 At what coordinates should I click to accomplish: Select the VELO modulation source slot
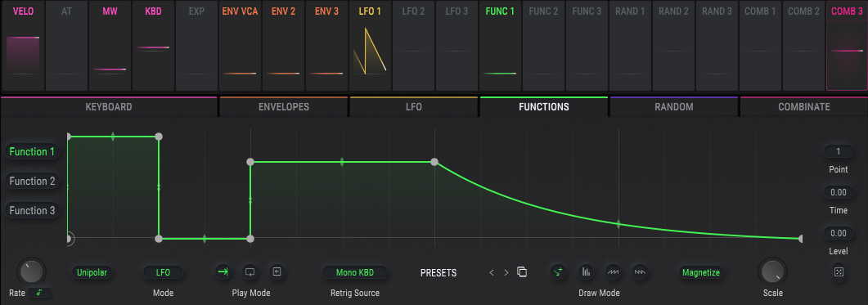(x=23, y=46)
